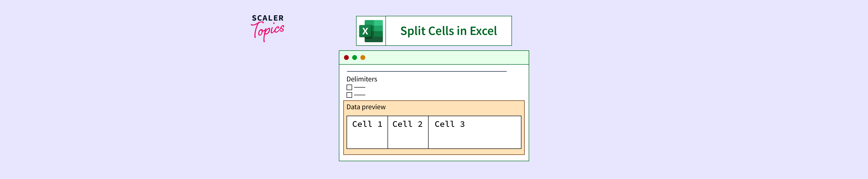Click the orange traffic-light dot

[363, 57]
